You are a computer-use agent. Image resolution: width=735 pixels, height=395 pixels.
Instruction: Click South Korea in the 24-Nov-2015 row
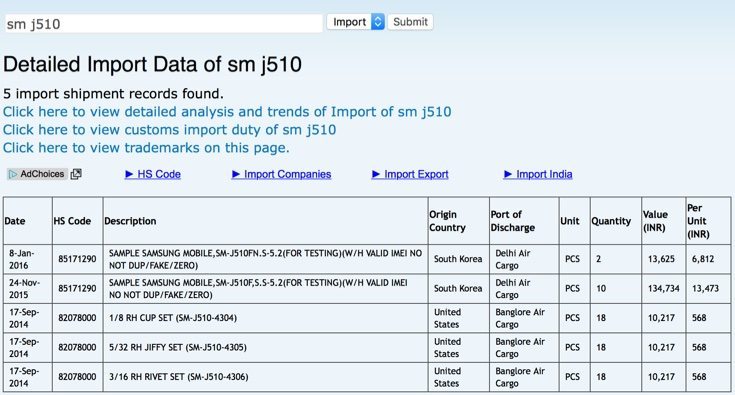[x=458, y=289]
